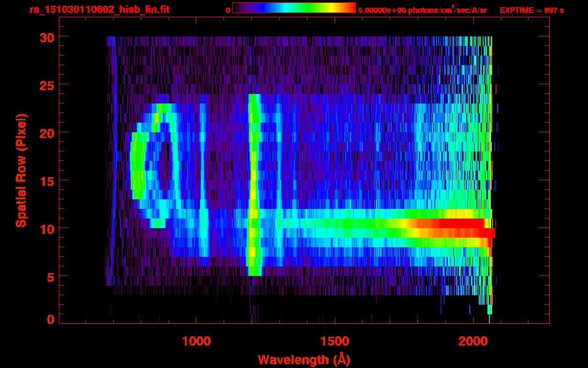Click the 5.00000e+06 photons unit label
588x368 pixels.
point(422,10)
